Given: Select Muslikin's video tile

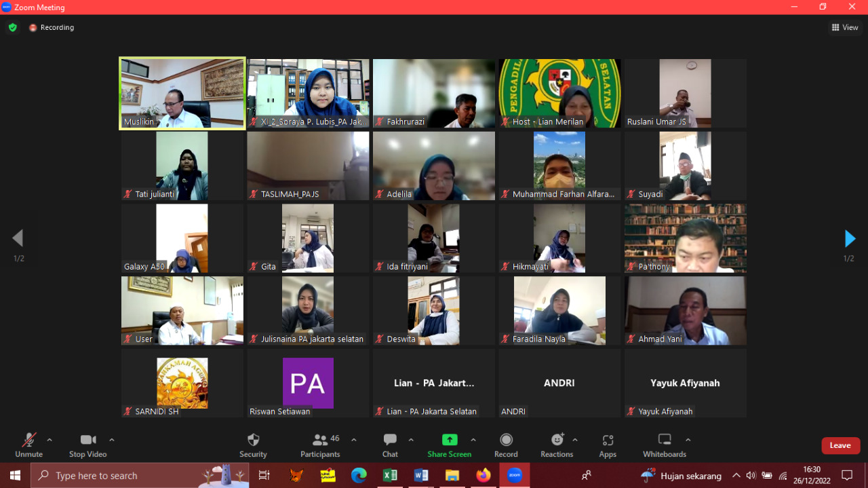Looking at the screenshot, I should tap(182, 93).
